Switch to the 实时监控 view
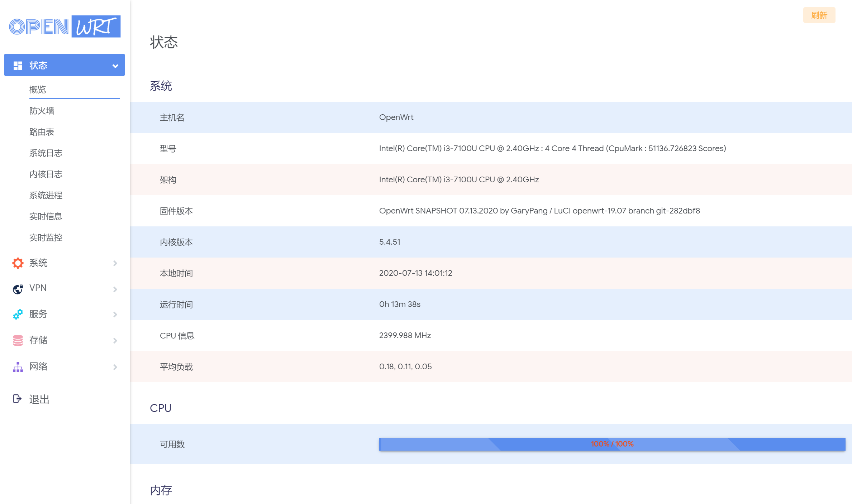The width and height of the screenshot is (852, 504). [46, 237]
